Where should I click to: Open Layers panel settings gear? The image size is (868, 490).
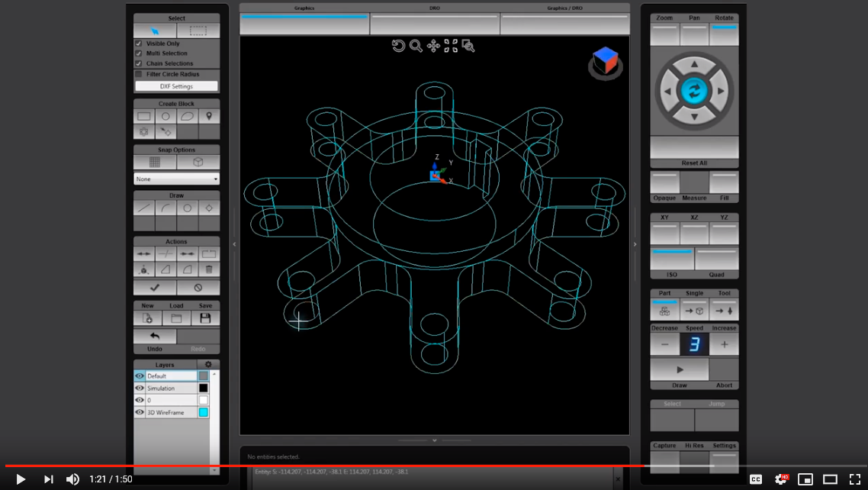(x=208, y=364)
